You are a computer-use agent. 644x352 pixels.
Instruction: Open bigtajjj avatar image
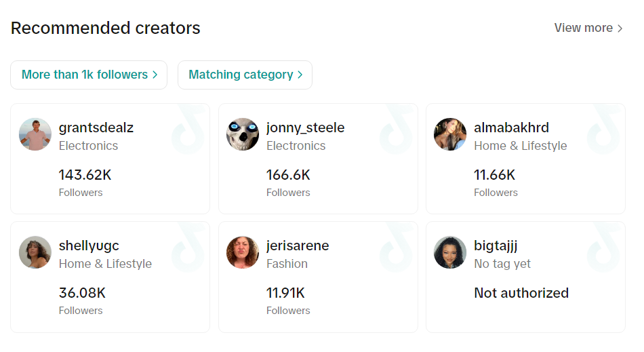click(x=450, y=252)
